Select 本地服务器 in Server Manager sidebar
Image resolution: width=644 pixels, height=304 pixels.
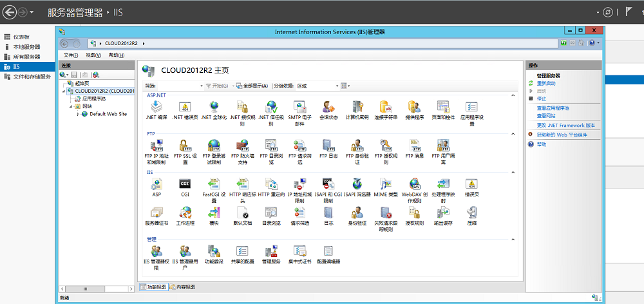click(27, 47)
